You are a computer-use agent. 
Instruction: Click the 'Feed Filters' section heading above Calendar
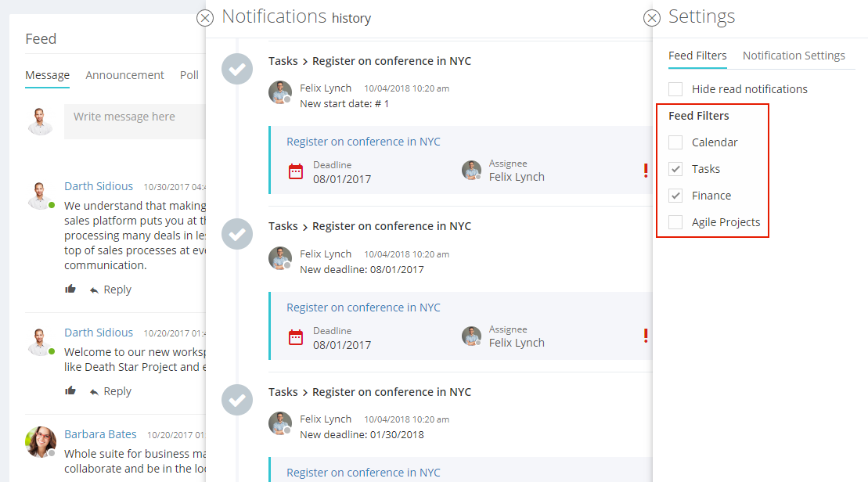(x=699, y=116)
